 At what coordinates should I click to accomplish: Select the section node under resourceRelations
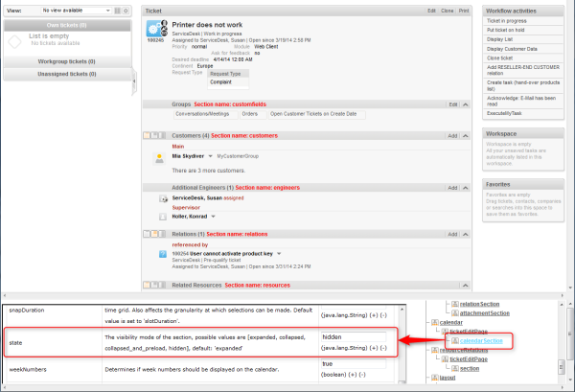coord(470,369)
